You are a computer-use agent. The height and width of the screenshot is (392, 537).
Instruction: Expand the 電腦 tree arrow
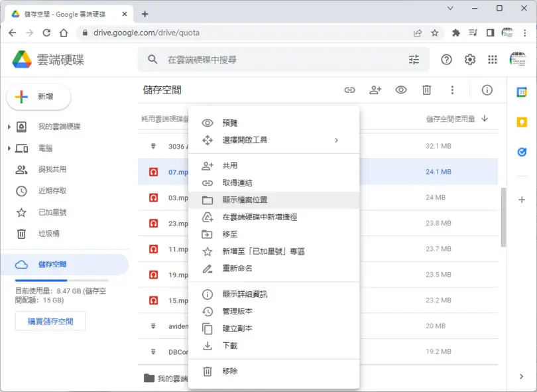click(x=9, y=149)
